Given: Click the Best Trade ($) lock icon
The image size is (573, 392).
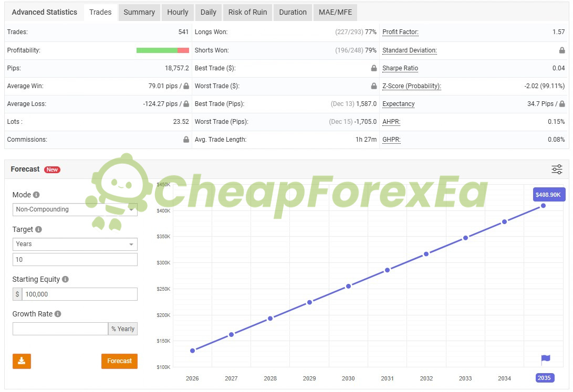Looking at the screenshot, I should click(374, 68).
